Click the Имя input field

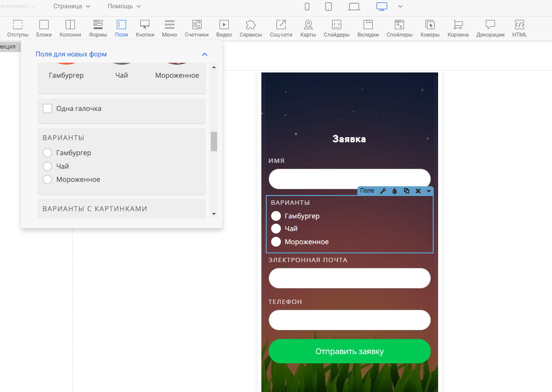[x=350, y=179]
